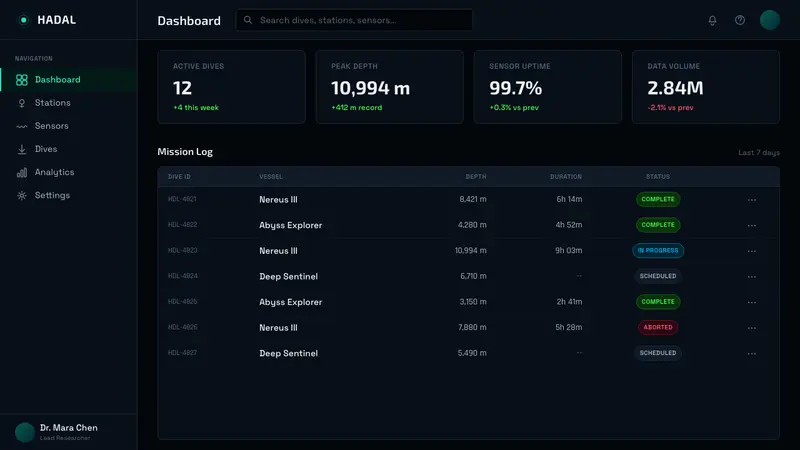Viewport: 800px width, 450px height.
Task: Open more options for dive HDL-4821
Action: [x=752, y=200]
